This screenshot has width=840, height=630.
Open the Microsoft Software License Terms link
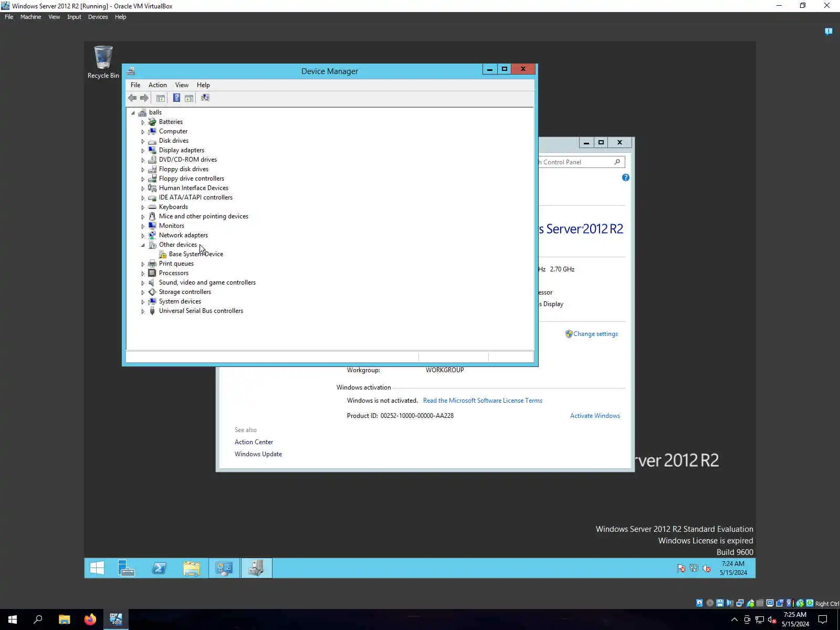tap(482, 401)
